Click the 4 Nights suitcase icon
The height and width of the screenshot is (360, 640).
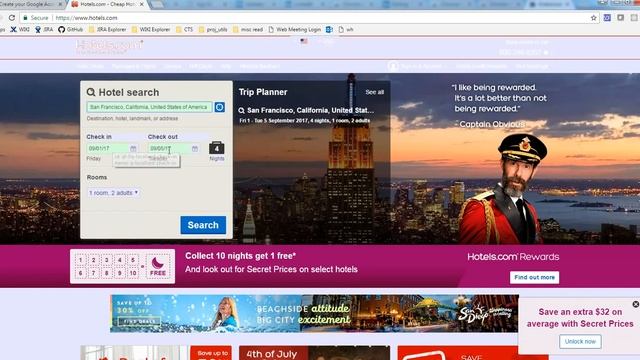pyautogui.click(x=217, y=148)
